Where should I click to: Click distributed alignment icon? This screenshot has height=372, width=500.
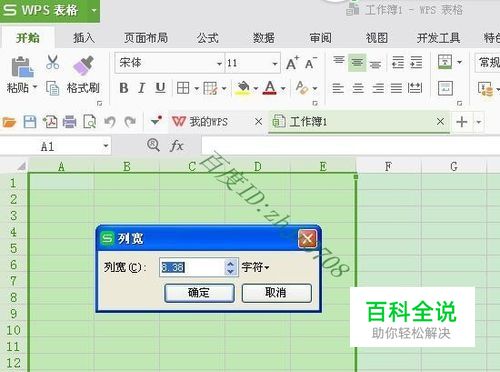point(415,88)
